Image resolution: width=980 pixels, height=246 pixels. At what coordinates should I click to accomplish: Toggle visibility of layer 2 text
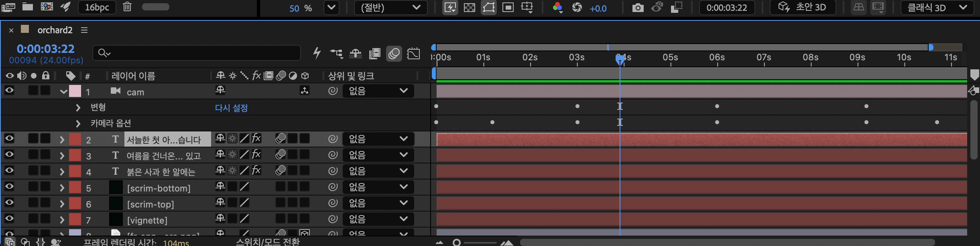(9, 139)
